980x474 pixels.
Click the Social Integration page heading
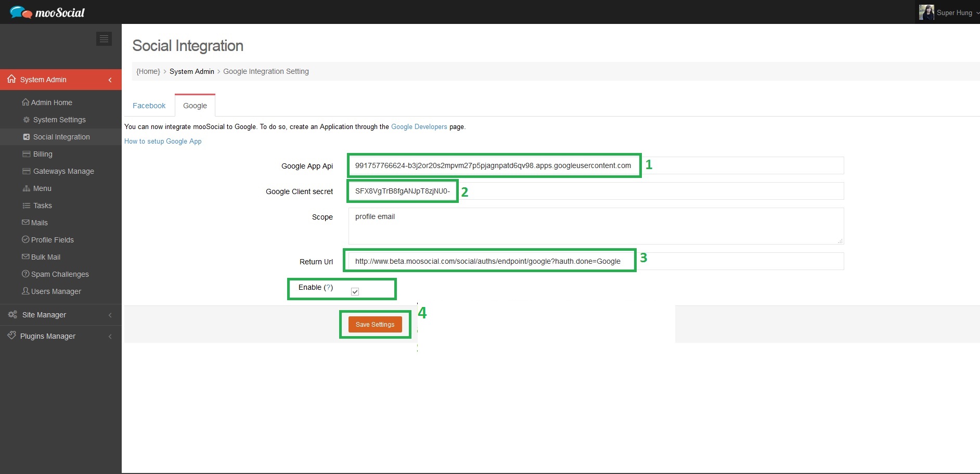(x=188, y=46)
